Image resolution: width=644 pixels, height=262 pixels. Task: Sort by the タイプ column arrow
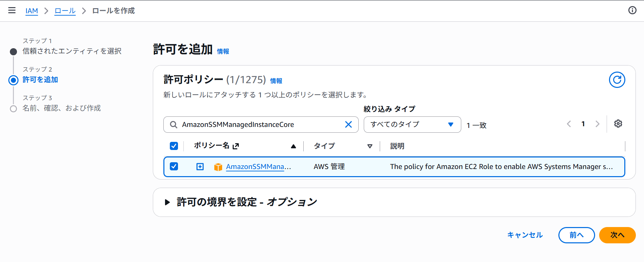[370, 146]
